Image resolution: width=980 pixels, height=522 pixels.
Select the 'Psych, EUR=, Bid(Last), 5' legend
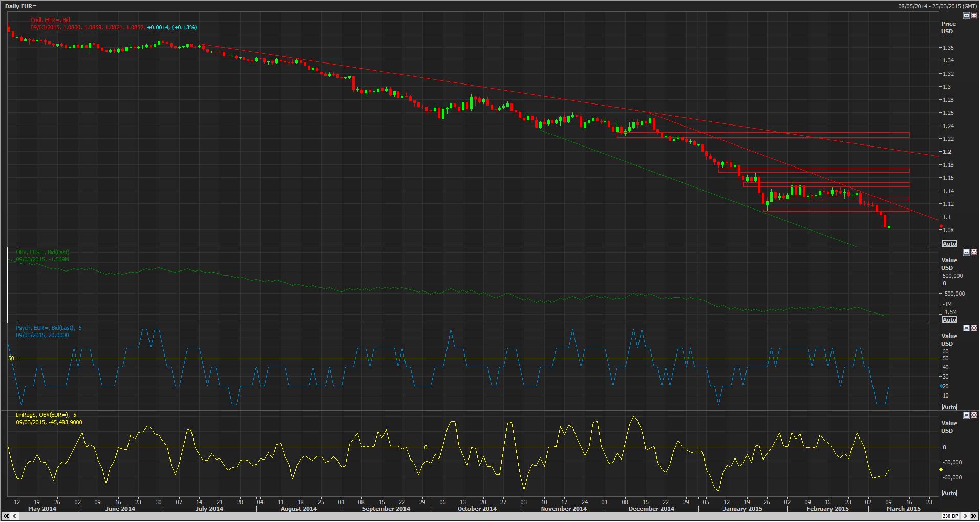[49, 328]
